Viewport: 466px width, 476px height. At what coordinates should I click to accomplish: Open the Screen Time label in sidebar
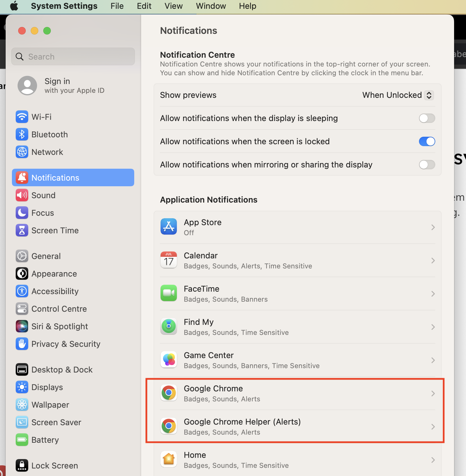55,230
